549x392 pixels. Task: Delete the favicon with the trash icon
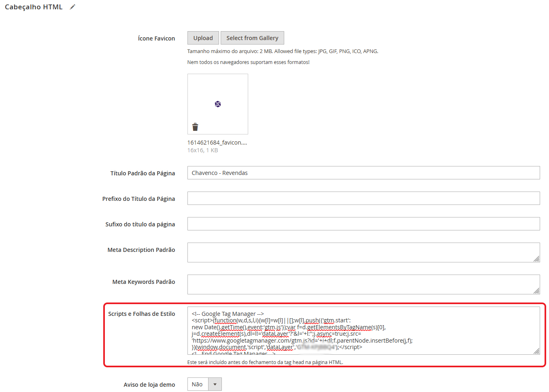pos(195,127)
